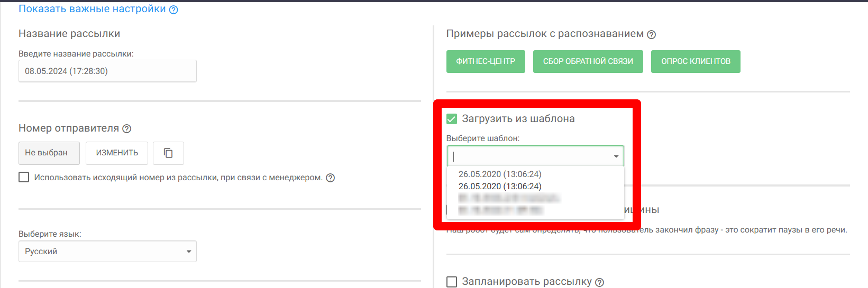Viewport: 868px width, 288px height.
Task: Click the "ИЗМЕНИТЬ" button
Action: pyautogui.click(x=117, y=153)
